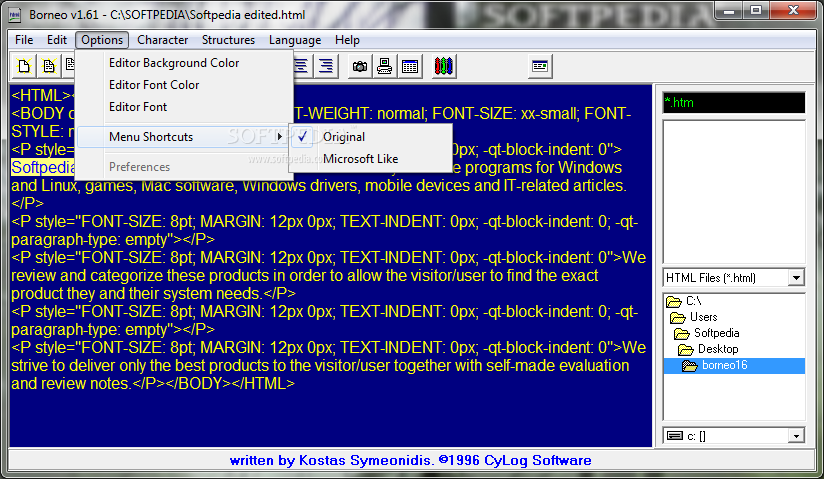Click the c: drive icon in drive selector
This screenshot has width=824, height=479.
pyautogui.click(x=675, y=435)
